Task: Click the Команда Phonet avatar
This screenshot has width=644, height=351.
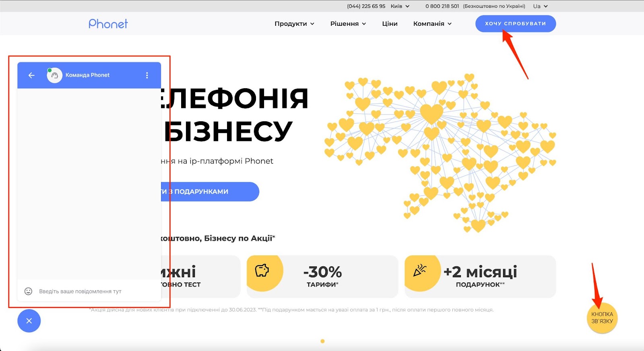Action: coord(54,75)
